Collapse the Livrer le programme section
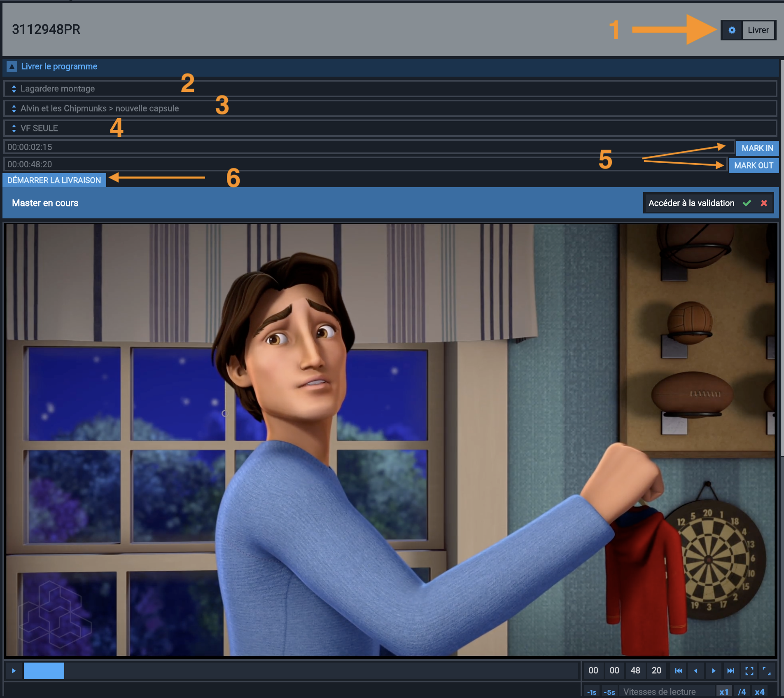The image size is (784, 698). coord(12,66)
